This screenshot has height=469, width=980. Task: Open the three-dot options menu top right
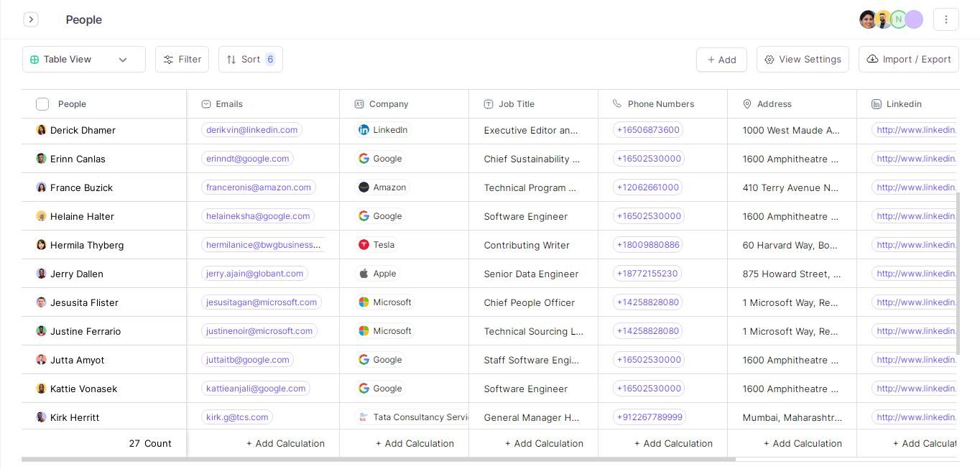(946, 19)
